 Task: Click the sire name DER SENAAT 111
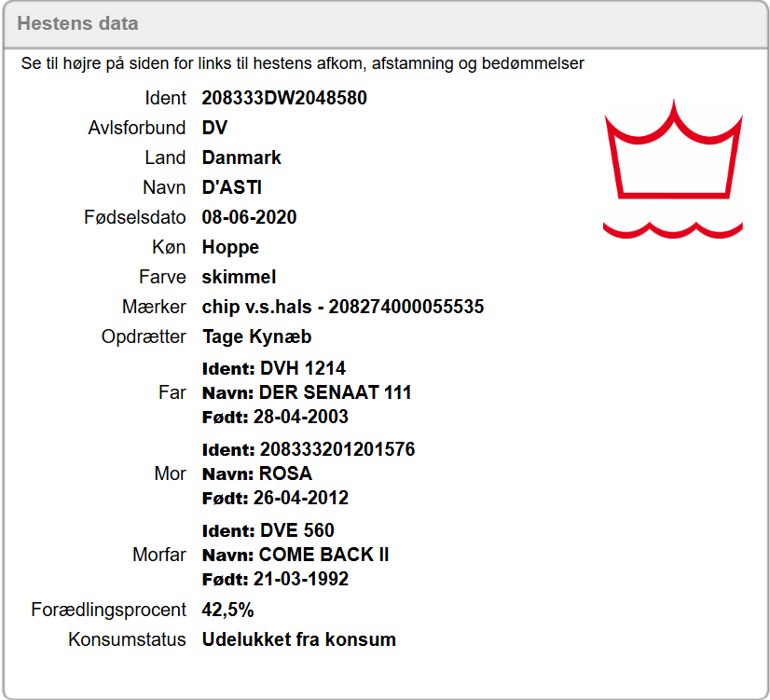coord(335,392)
